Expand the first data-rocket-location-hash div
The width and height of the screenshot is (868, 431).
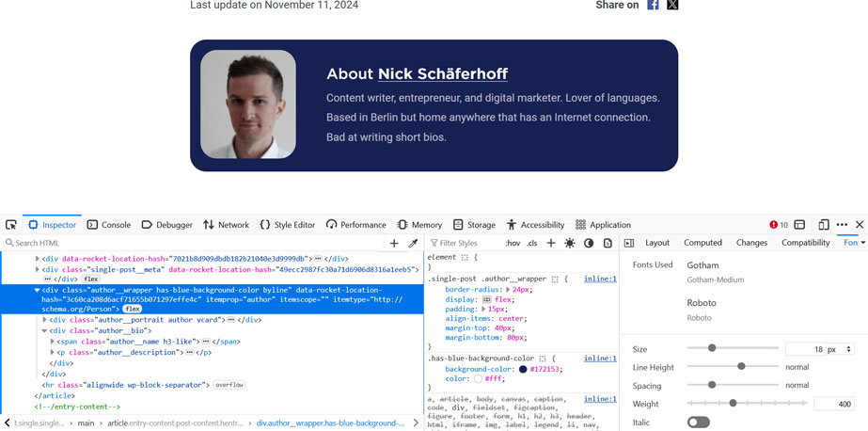click(x=38, y=259)
